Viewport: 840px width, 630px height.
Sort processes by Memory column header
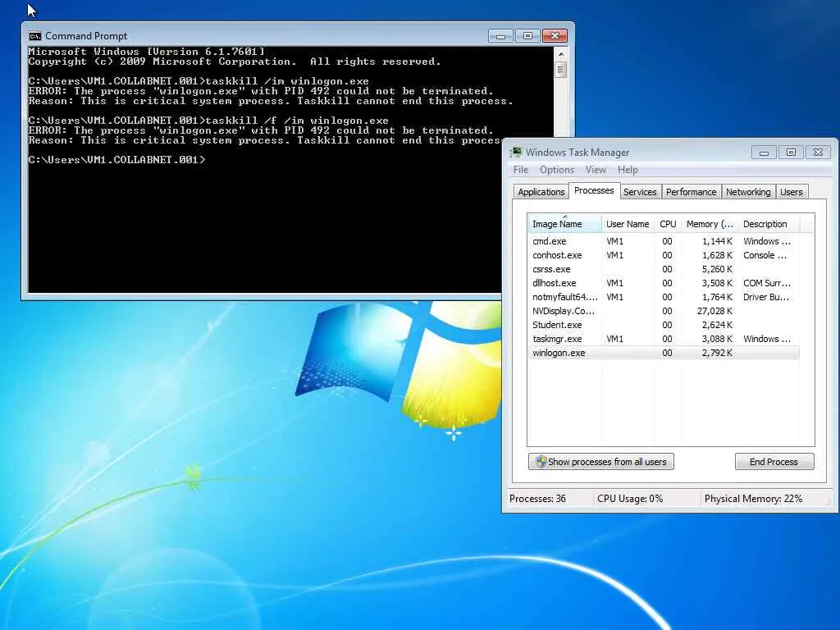[x=710, y=224]
